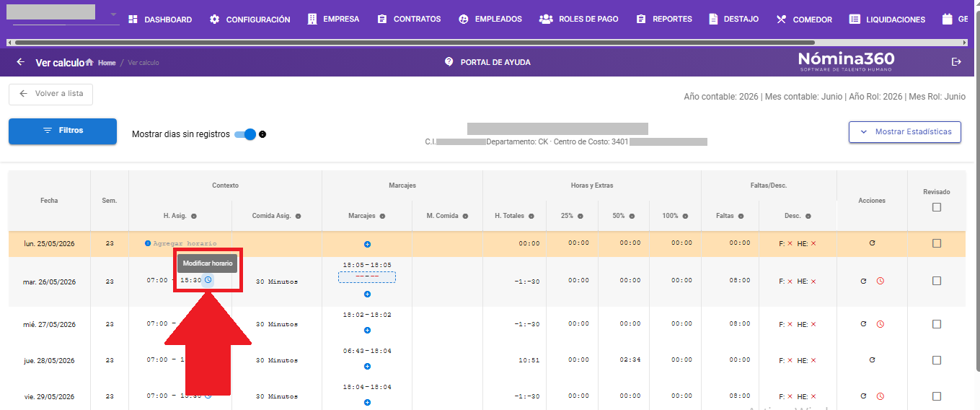Viewport: 980px width, 410px height.
Task: Click the clock icon to modify Tuesday's schedule
Action: (x=208, y=280)
